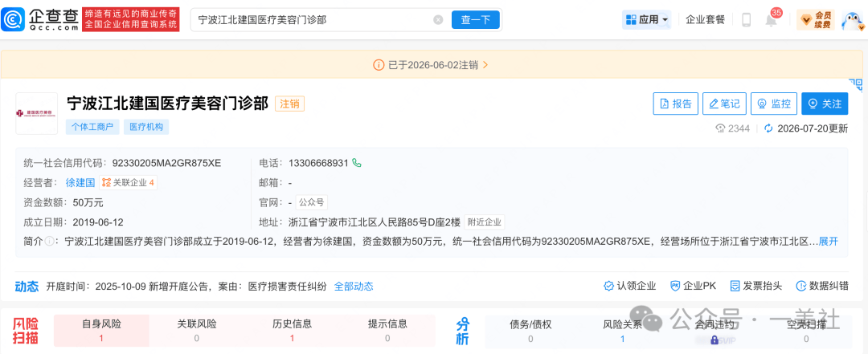Select the 提示信息 tab

click(387, 331)
